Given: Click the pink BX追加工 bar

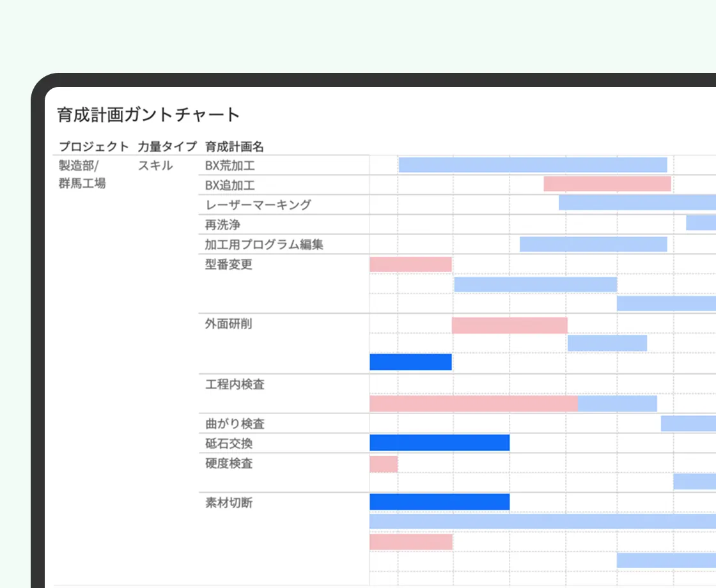Looking at the screenshot, I should pos(607,184).
